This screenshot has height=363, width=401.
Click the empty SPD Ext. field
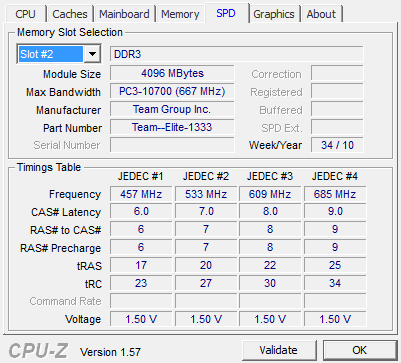337,127
